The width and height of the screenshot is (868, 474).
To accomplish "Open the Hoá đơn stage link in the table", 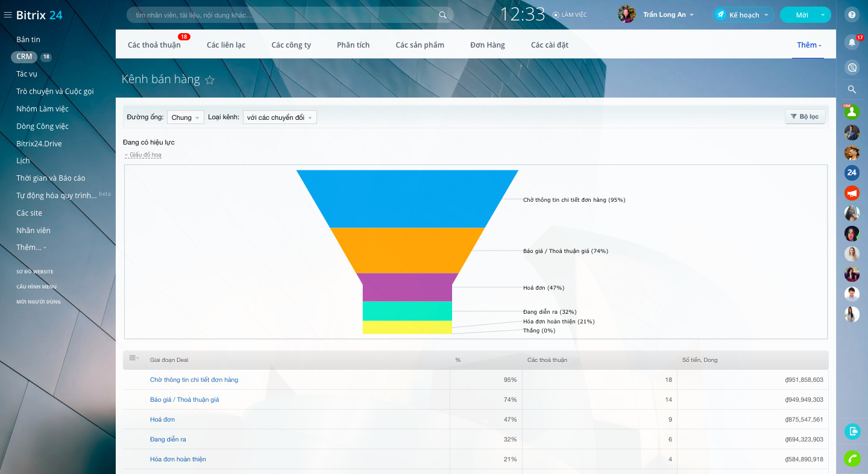I will coord(163,419).
